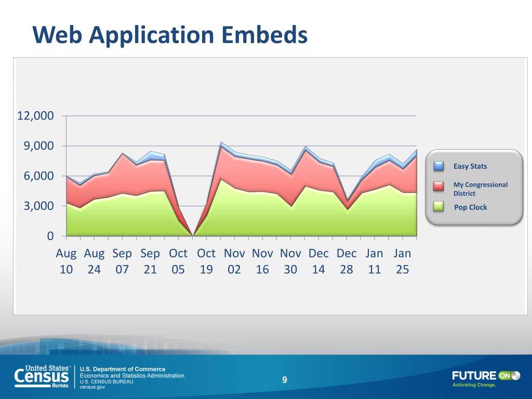The width and height of the screenshot is (532, 399).
Task: Click the Dec 28 x-axis label
Action: coord(347,261)
